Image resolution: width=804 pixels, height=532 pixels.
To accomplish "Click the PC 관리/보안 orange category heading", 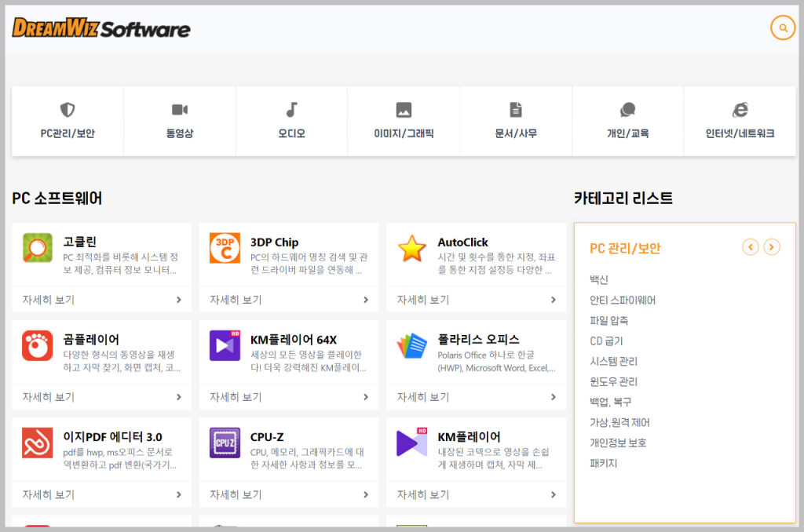I will click(625, 249).
